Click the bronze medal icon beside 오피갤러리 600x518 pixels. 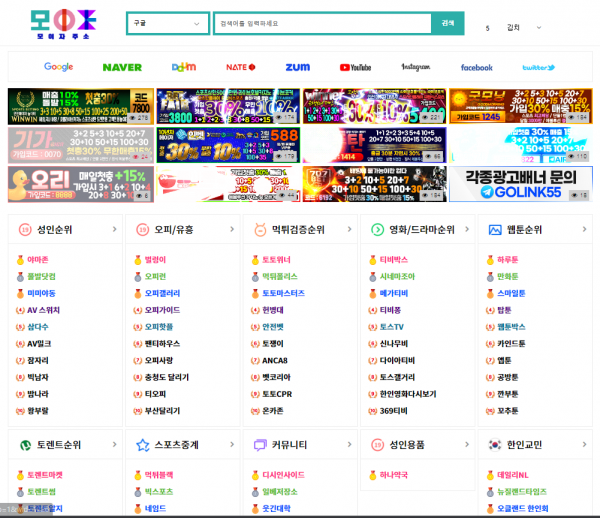[x=138, y=293]
